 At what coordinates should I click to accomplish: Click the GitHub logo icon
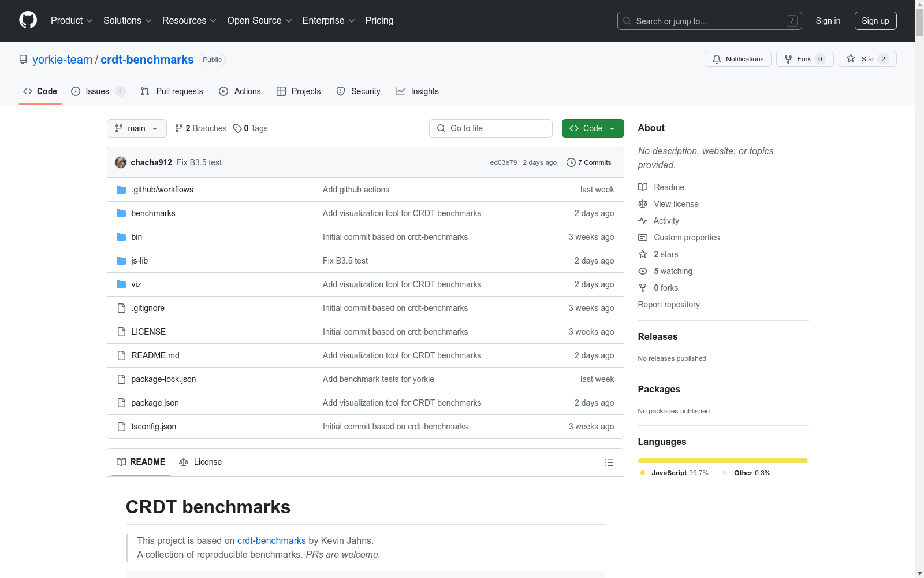pos(28,20)
